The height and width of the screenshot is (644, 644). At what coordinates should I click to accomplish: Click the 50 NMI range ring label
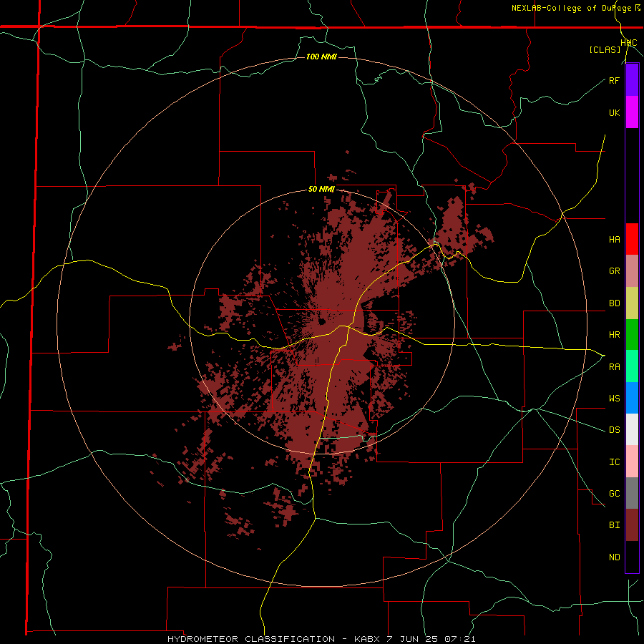click(321, 190)
